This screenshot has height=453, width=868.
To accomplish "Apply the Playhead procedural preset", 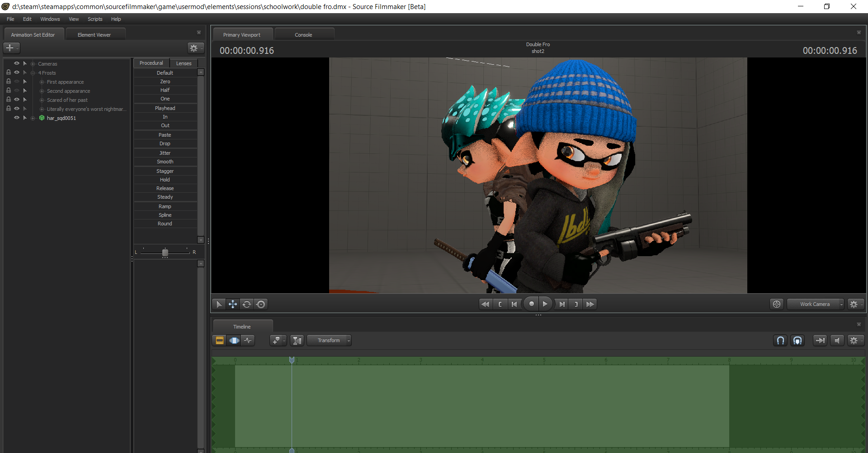I will click(x=165, y=108).
